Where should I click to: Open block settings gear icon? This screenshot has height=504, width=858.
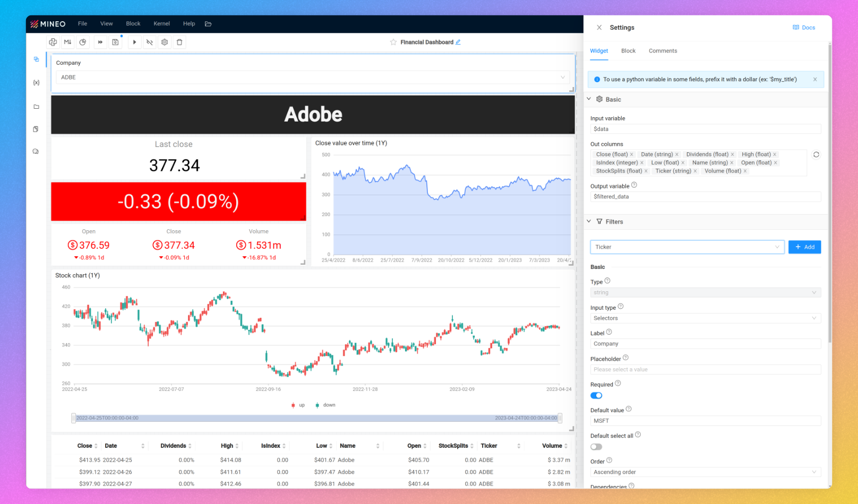tap(165, 42)
